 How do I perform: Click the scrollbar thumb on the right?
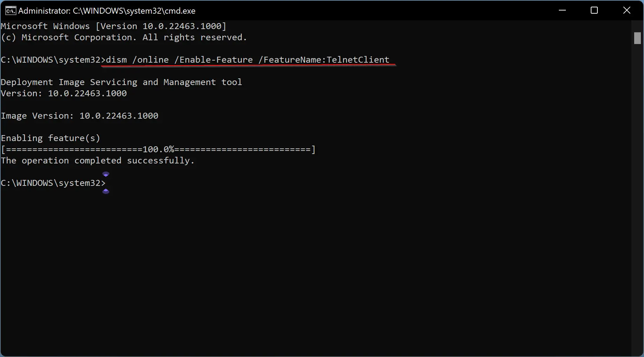click(x=637, y=38)
